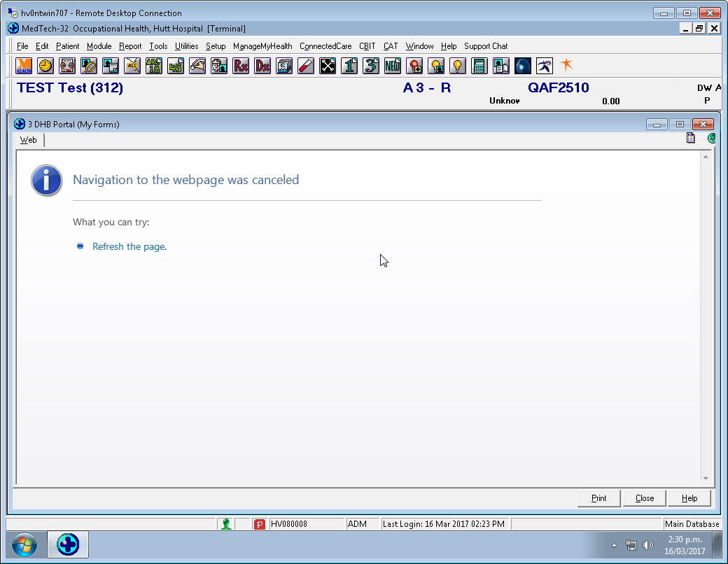Viewport: 728px width, 564px height.
Task: Click the stacked cards inbox icon
Action: [x=284, y=66]
